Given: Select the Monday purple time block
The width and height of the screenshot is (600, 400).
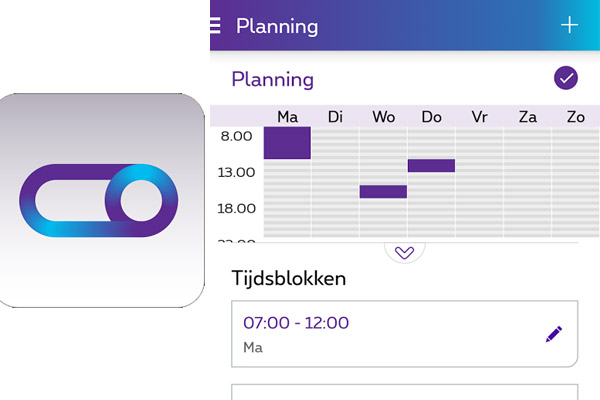Looking at the screenshot, I should [287, 142].
